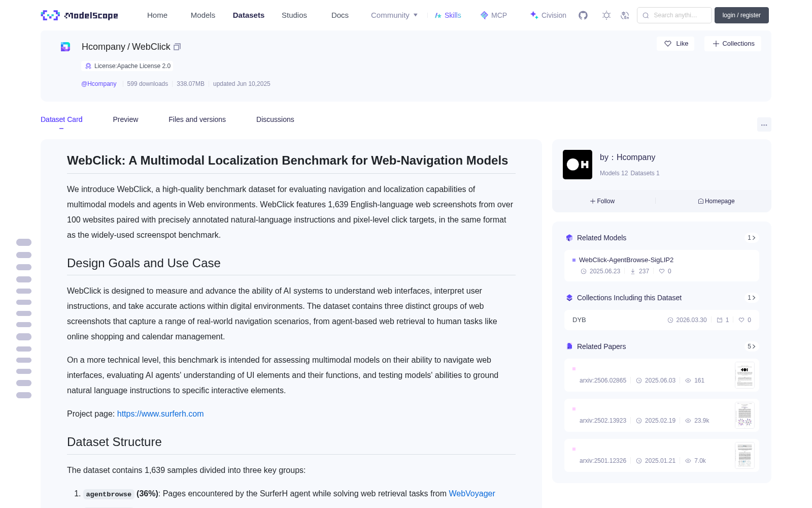Click the dataset cube icon beside Hcompany/WebClick
The width and height of the screenshot is (812, 508).
click(65, 47)
